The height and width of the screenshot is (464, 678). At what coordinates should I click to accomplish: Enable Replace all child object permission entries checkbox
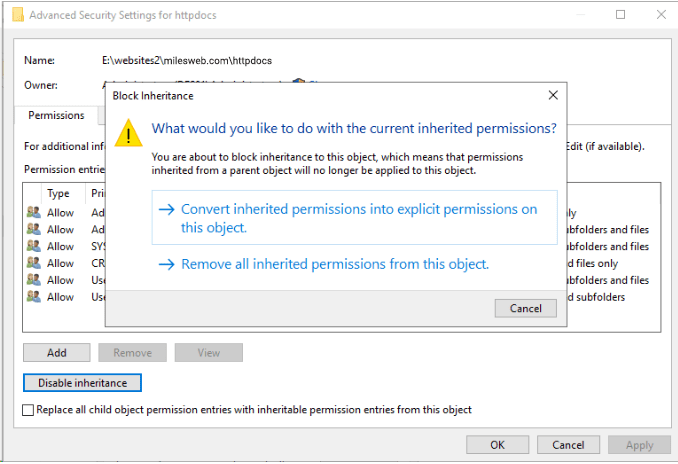pos(28,410)
